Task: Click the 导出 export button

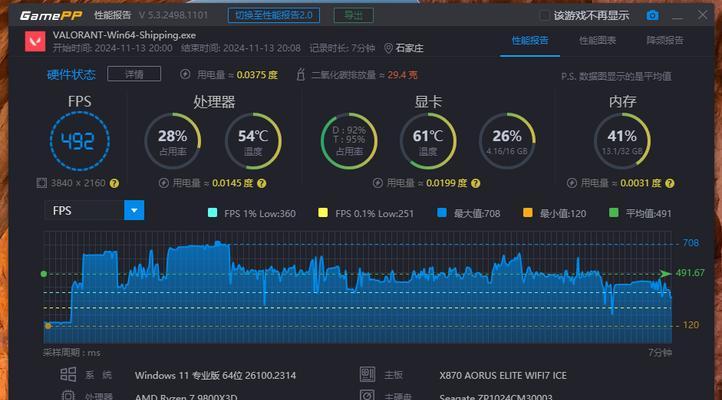Action: tap(354, 15)
